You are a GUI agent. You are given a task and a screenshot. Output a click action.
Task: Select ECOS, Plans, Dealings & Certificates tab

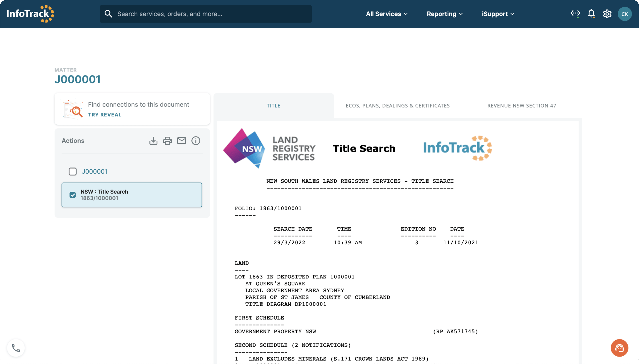click(x=397, y=106)
